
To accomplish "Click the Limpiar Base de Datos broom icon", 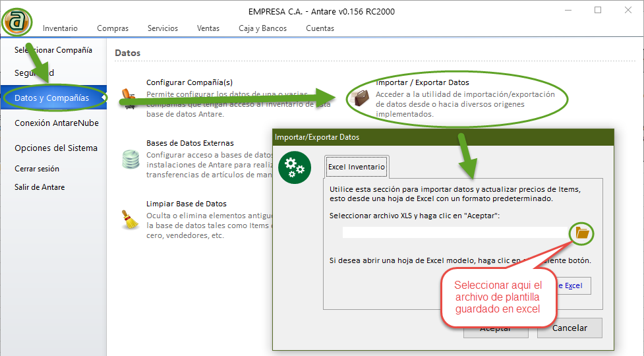I will pyautogui.click(x=131, y=220).
